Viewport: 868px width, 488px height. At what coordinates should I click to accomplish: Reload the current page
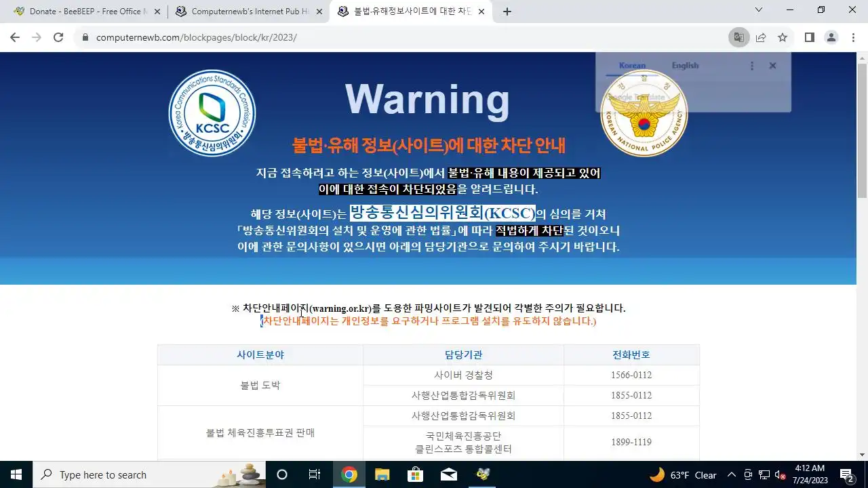pyautogui.click(x=58, y=37)
